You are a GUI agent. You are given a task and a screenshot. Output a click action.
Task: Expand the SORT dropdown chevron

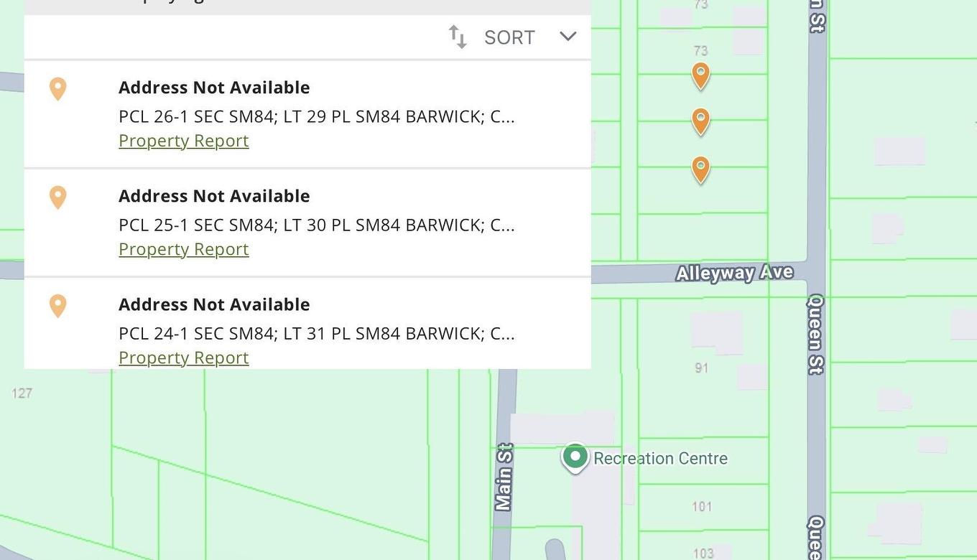pos(568,37)
